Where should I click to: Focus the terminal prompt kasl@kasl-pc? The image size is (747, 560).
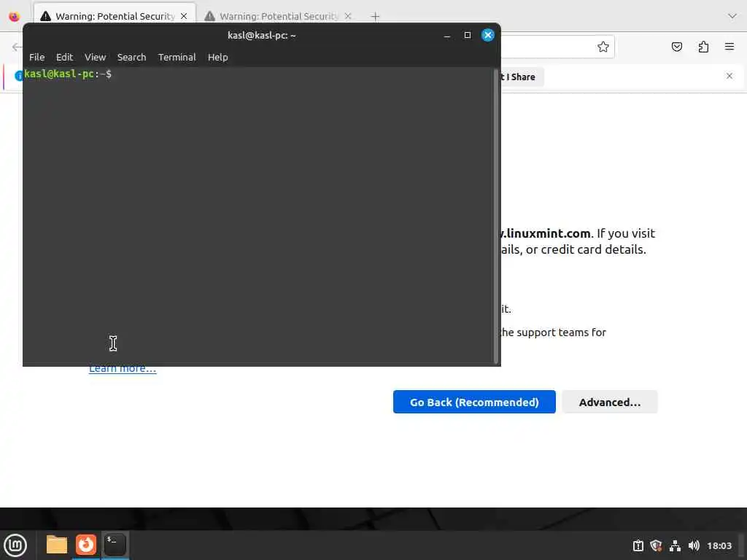coord(68,74)
